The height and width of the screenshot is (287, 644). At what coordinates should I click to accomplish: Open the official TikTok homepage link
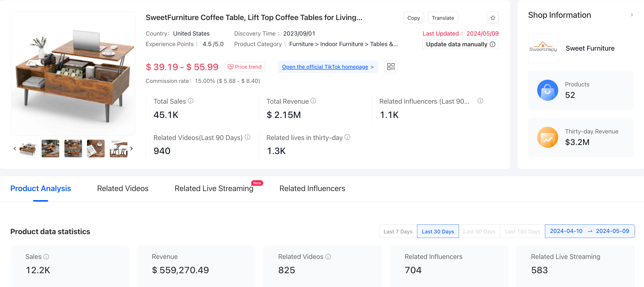328,67
